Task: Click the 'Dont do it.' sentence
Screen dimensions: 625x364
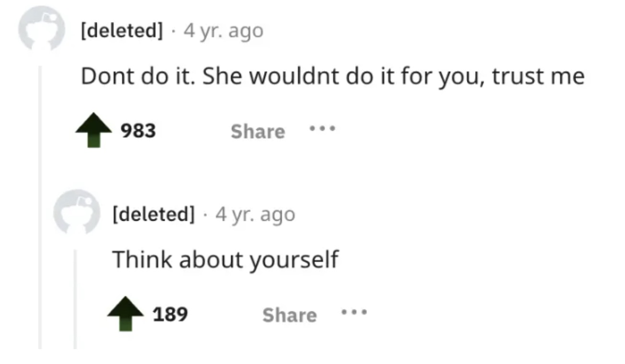Action: click(x=138, y=77)
